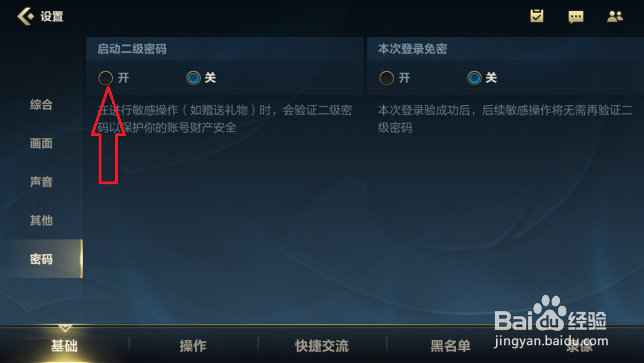Switch to the 快捷交流 bottom tab

point(322,346)
